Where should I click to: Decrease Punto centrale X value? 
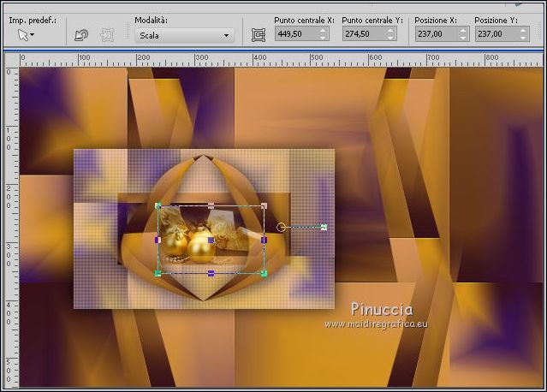pos(323,38)
